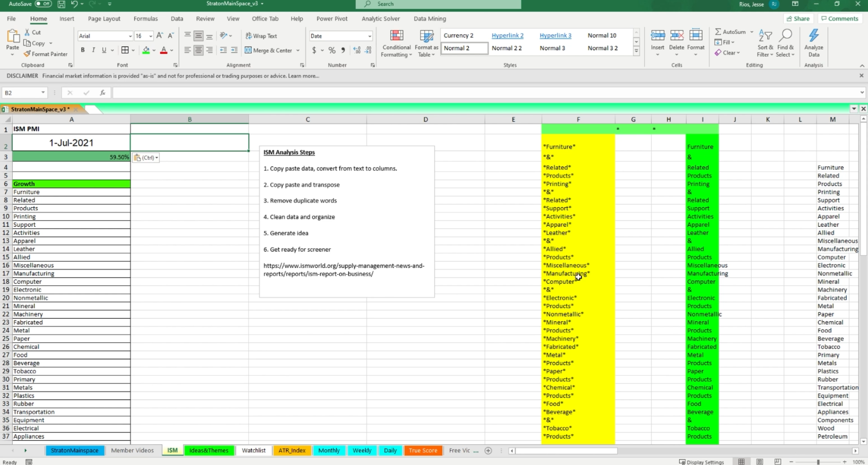Expand the Date number format dropdown

coord(369,36)
